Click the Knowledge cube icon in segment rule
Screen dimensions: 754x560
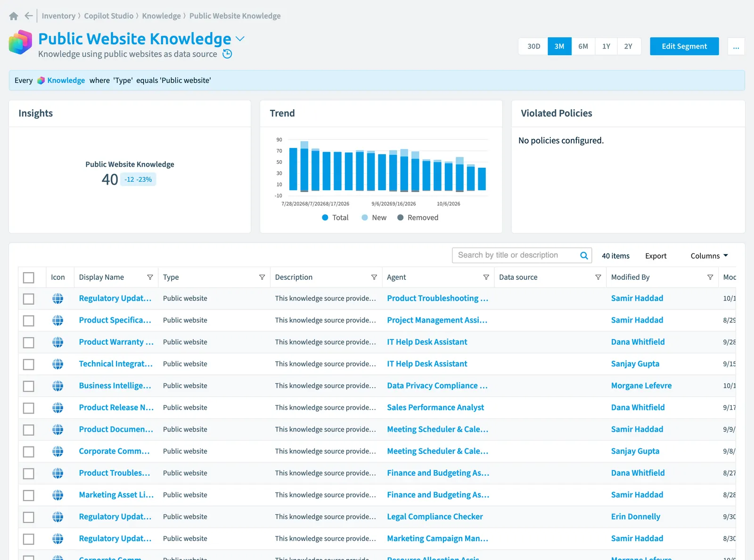click(x=41, y=81)
